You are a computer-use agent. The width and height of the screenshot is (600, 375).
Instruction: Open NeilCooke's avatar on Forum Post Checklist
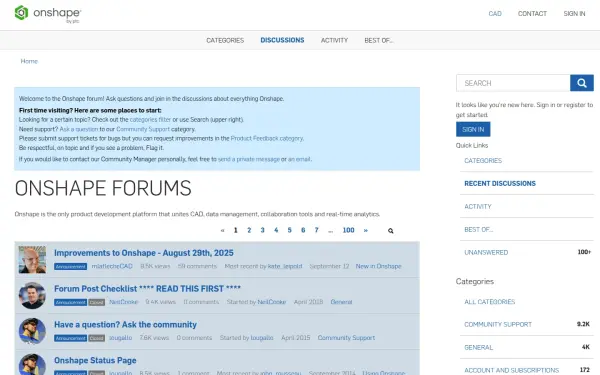point(32,295)
